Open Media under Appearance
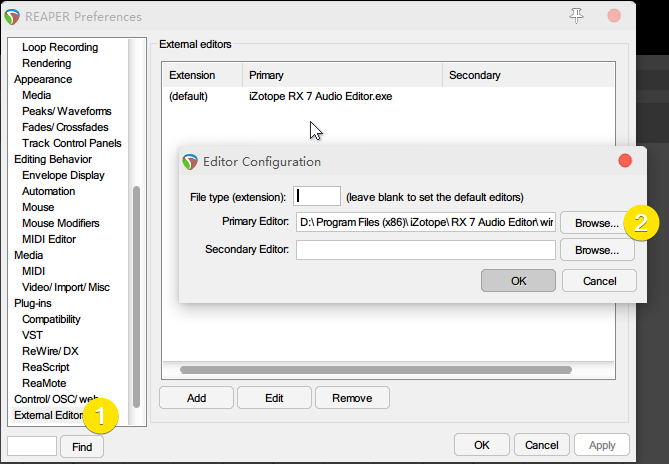Viewport: 669px width, 464px height. tap(37, 95)
